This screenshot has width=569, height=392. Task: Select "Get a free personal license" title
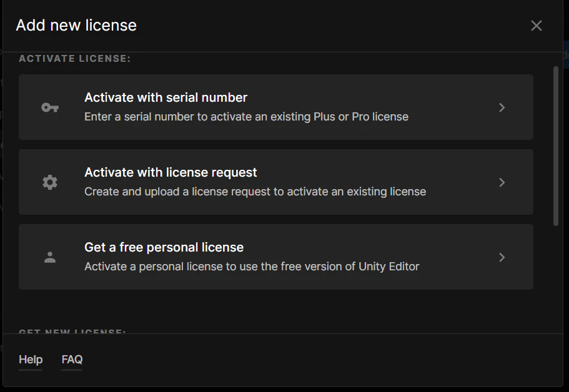pyautogui.click(x=164, y=247)
